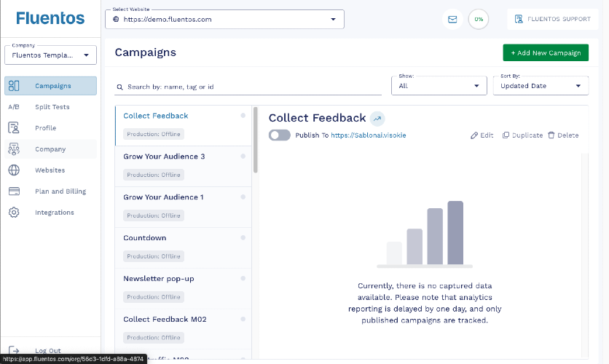Open the Profile page
Viewport: 609px width, 364px height.
[x=45, y=127]
